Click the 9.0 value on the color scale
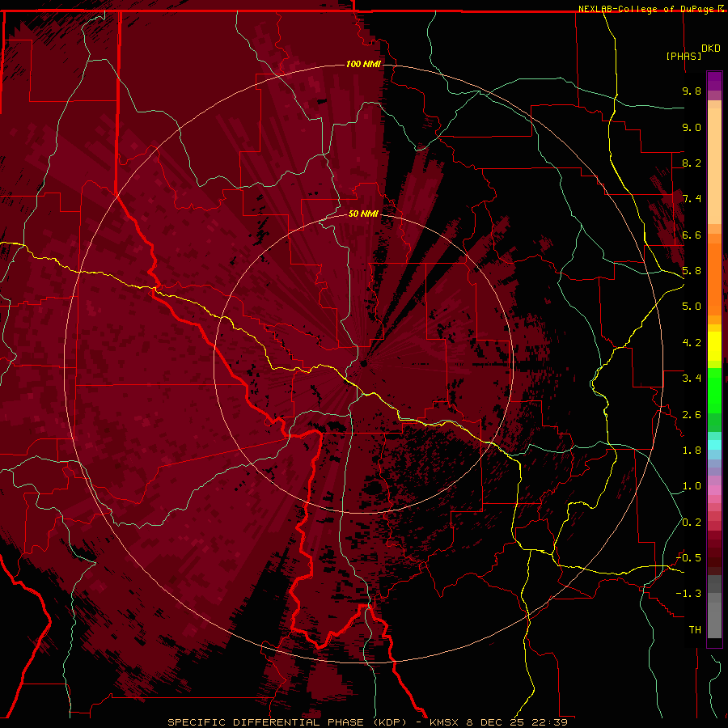The height and width of the screenshot is (728, 728). coord(692,127)
